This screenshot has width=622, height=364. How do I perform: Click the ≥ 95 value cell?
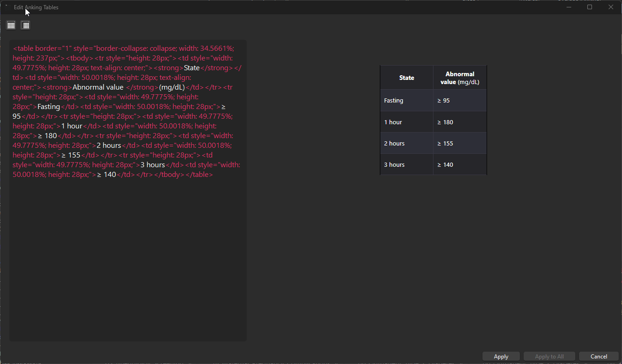pyautogui.click(x=460, y=100)
